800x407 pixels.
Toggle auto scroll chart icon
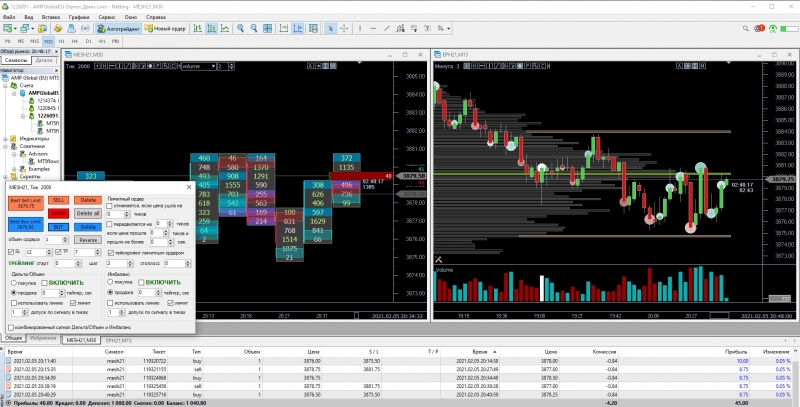point(284,29)
